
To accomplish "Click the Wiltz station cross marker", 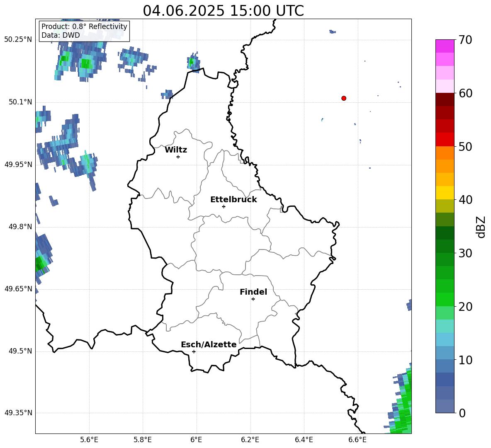I will (x=178, y=157).
